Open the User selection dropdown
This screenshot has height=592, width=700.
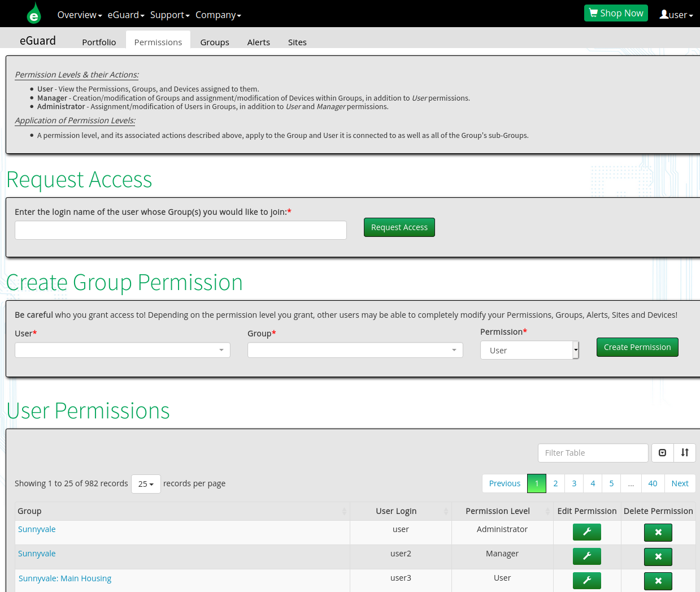pos(123,350)
